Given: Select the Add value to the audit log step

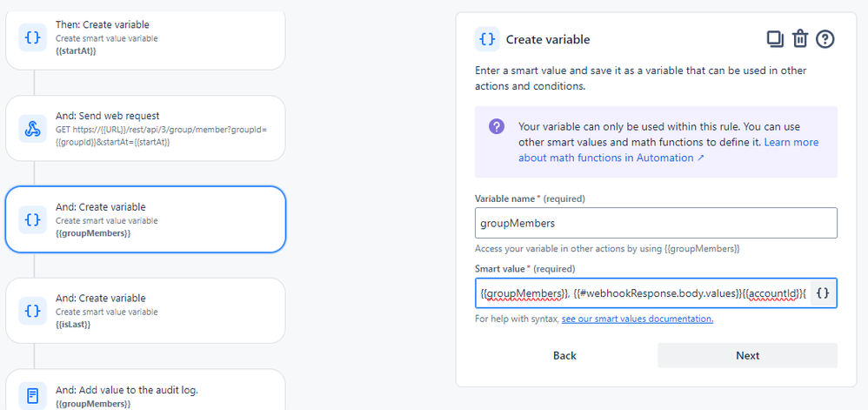Looking at the screenshot, I should pos(145,390).
